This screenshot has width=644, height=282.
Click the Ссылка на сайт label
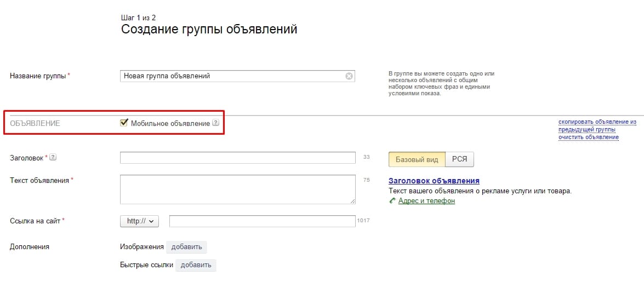[x=35, y=221]
